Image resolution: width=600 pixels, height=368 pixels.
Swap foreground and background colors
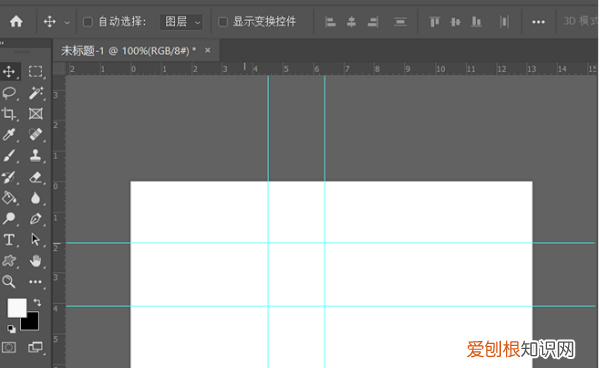(37, 302)
